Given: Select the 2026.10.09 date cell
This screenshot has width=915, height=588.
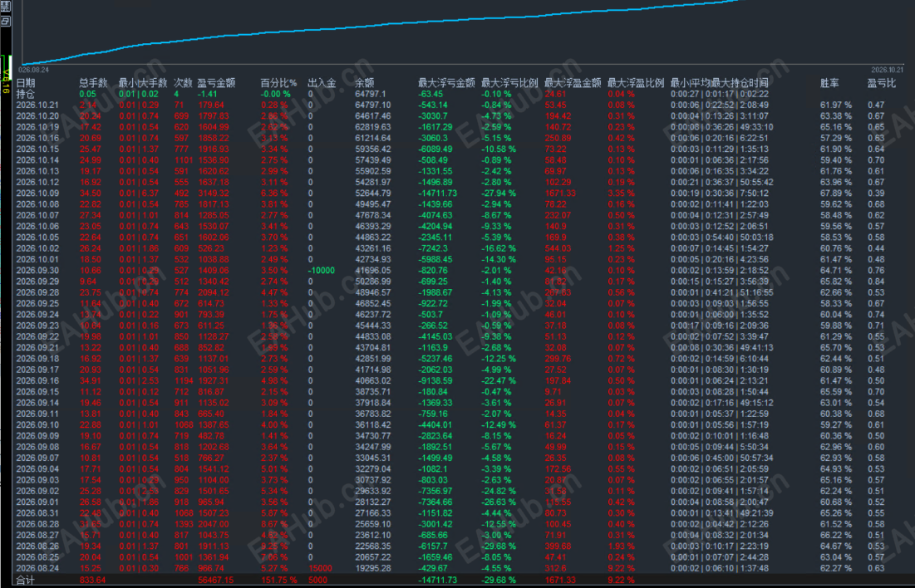Looking at the screenshot, I should [x=37, y=193].
